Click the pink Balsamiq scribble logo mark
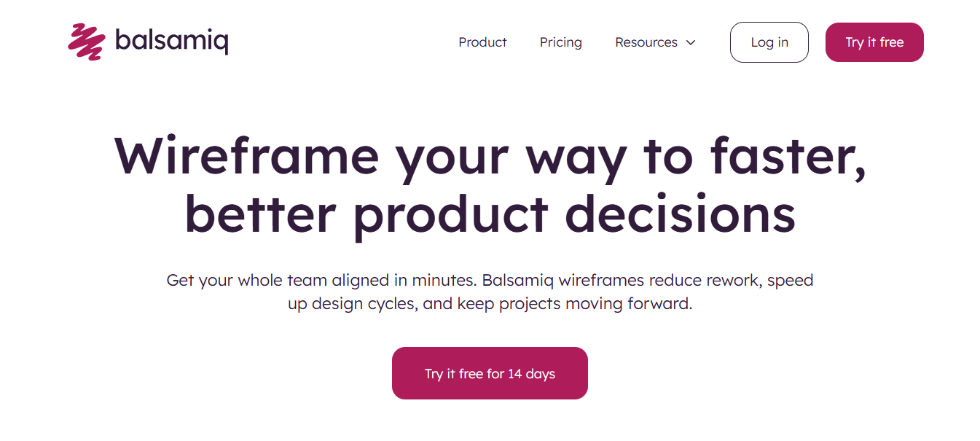The width and height of the screenshot is (980, 441). click(85, 42)
